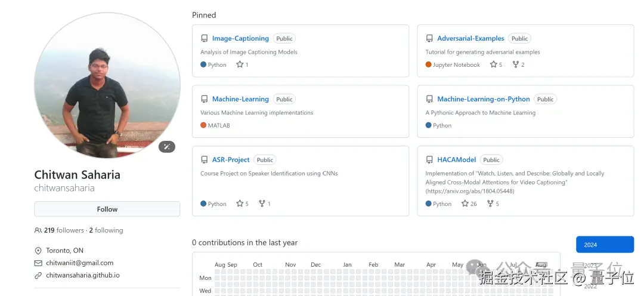The height and width of the screenshot is (296, 644).
Task: Click the status icon on profile avatar
Action: click(167, 147)
